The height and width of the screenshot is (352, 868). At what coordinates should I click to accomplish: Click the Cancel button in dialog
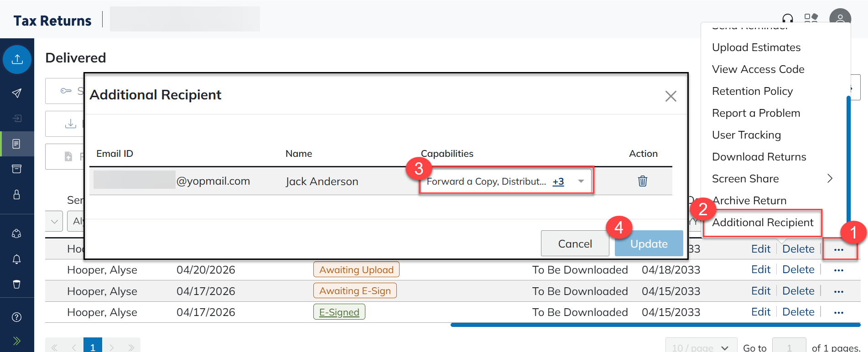click(575, 244)
